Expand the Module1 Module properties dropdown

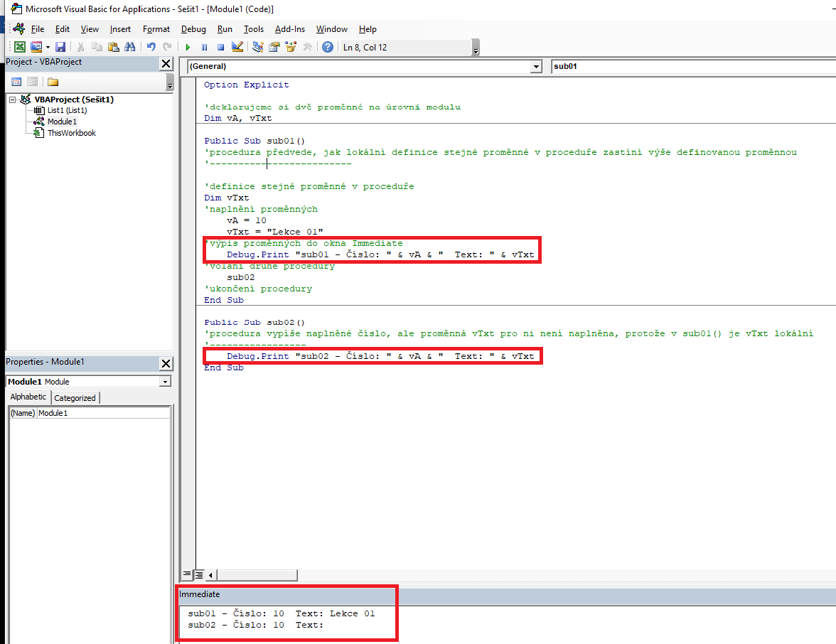165,382
